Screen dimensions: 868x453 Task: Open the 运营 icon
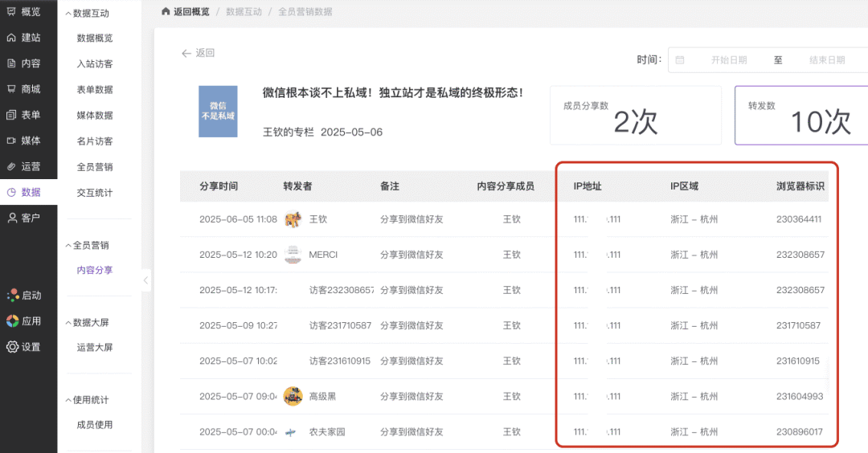pos(11,166)
